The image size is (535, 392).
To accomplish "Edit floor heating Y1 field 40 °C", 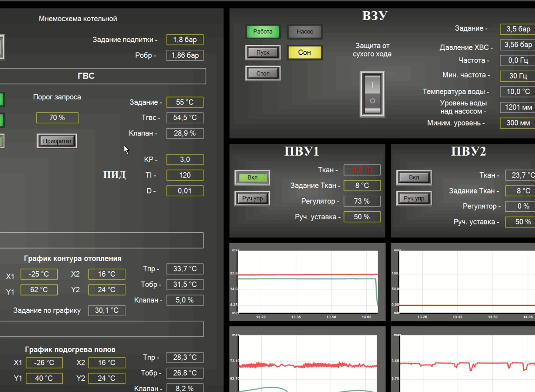I will [x=44, y=378].
